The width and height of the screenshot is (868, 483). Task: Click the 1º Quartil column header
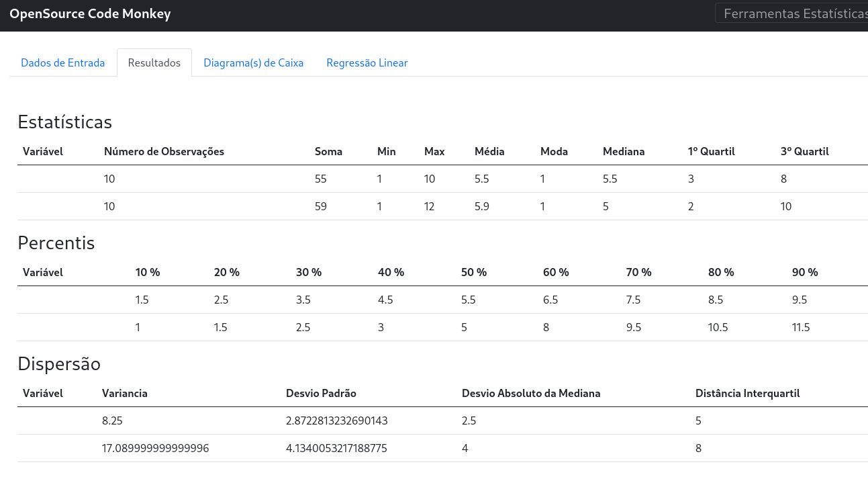click(x=711, y=151)
